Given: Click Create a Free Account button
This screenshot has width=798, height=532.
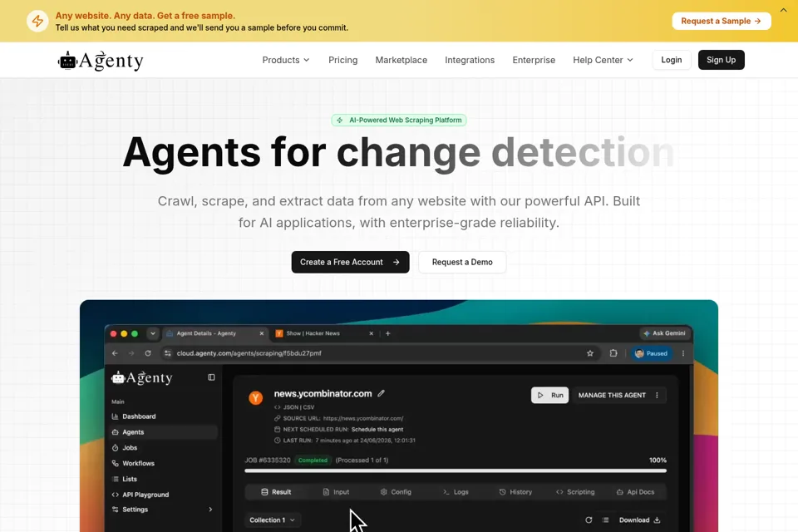Looking at the screenshot, I should click(x=350, y=262).
